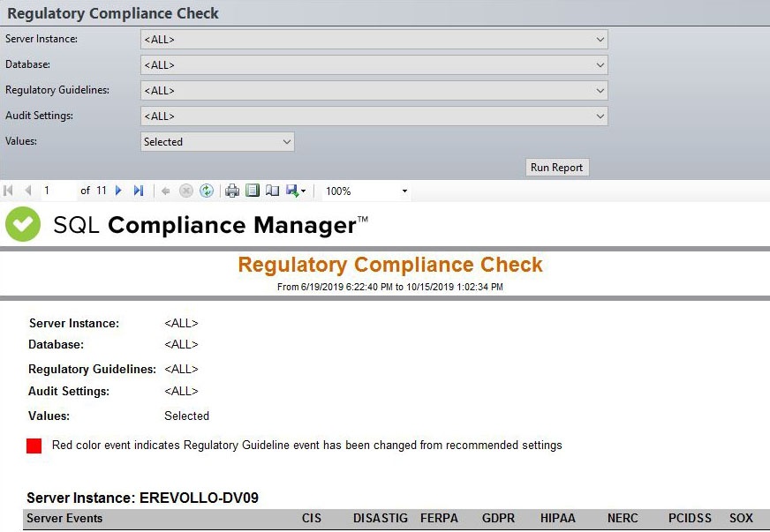The image size is (770, 532).
Task: Click the Server Events column header
Action: pos(64,518)
